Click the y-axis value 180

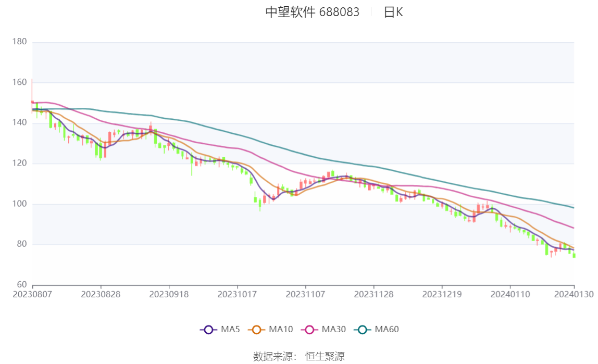point(19,42)
